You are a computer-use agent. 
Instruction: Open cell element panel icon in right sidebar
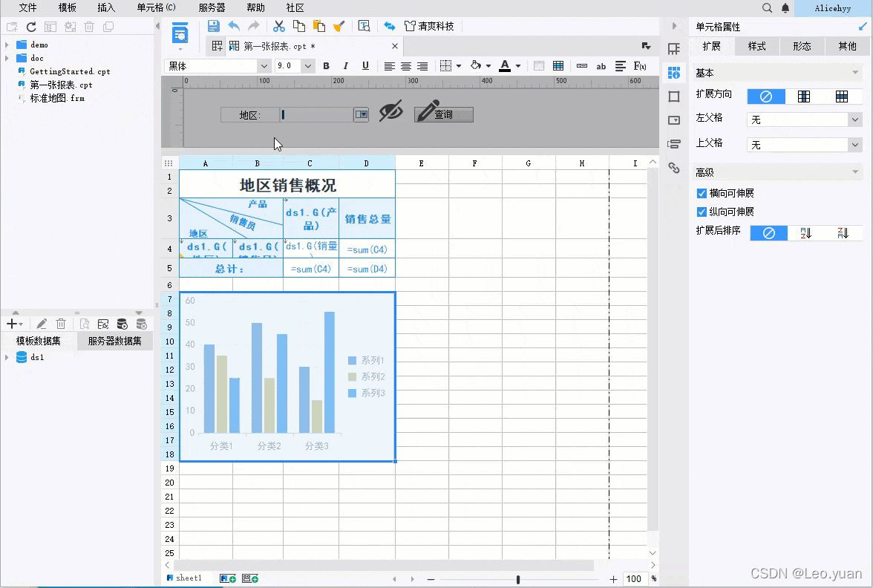click(674, 49)
